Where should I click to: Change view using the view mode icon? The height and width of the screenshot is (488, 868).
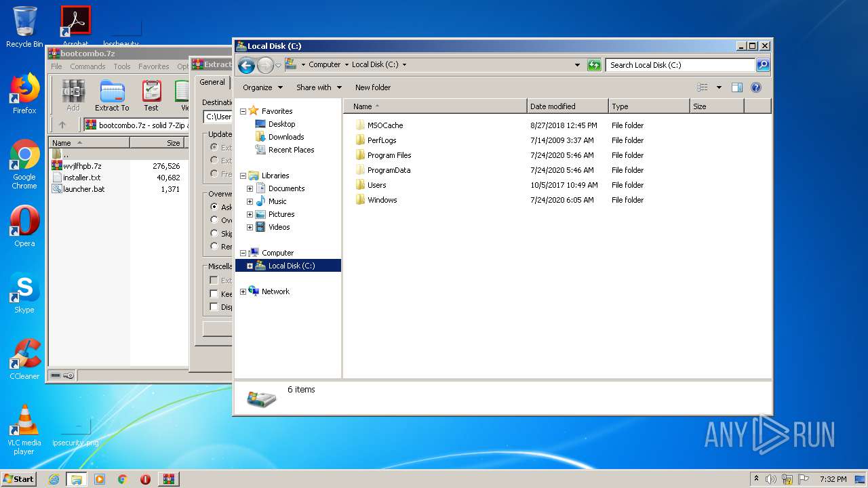click(x=703, y=87)
